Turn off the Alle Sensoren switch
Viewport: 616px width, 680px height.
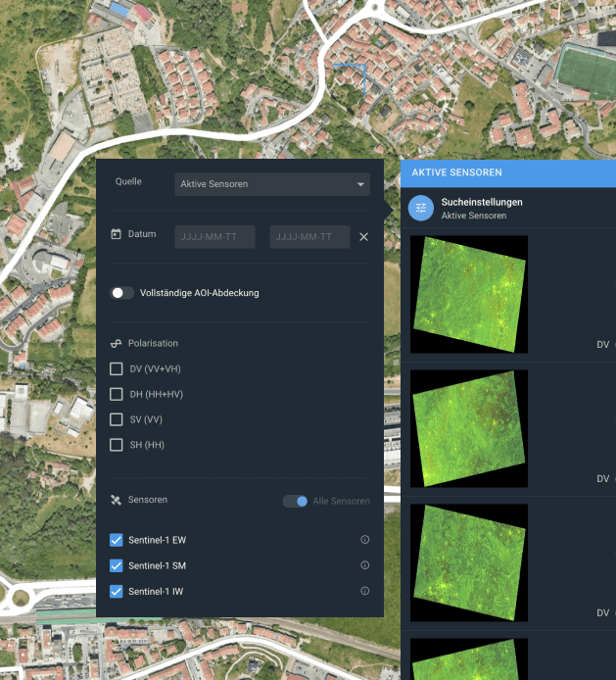295,502
